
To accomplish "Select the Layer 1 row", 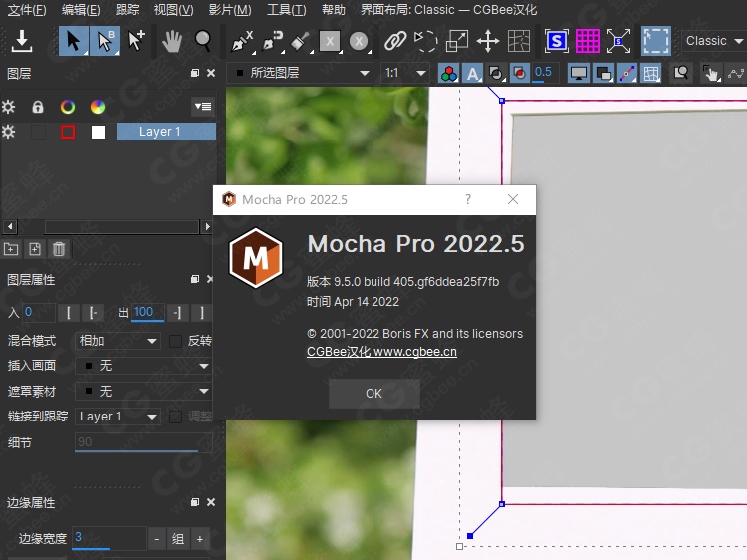I will (165, 132).
